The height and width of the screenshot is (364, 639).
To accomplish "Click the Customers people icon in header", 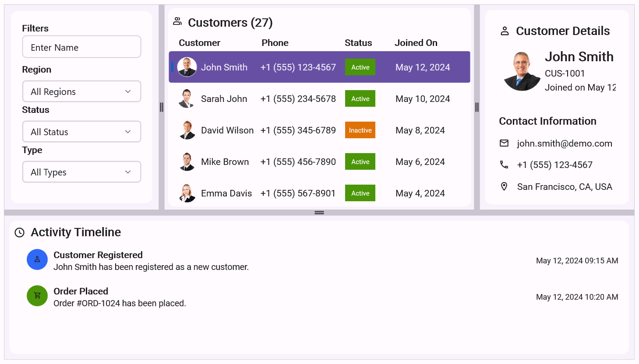I will pyautogui.click(x=177, y=21).
